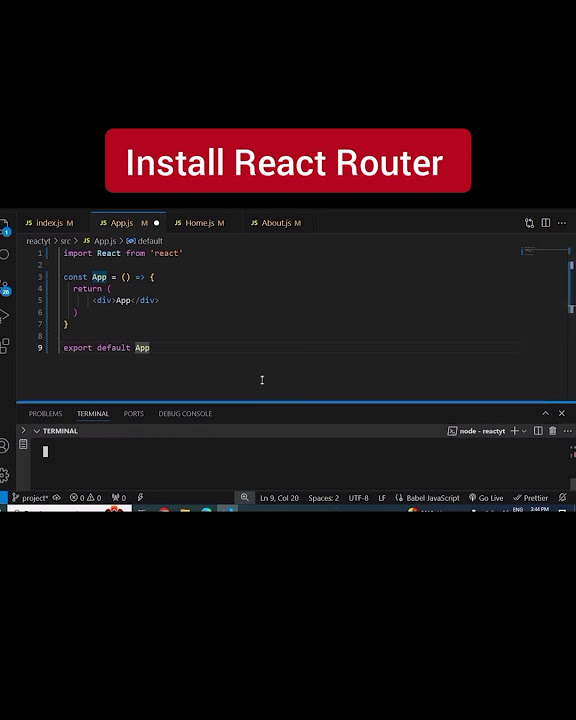Image resolution: width=576 pixels, height=720 pixels.
Task: Expand the arrow left of the TERMINAL header
Action: tap(23, 430)
